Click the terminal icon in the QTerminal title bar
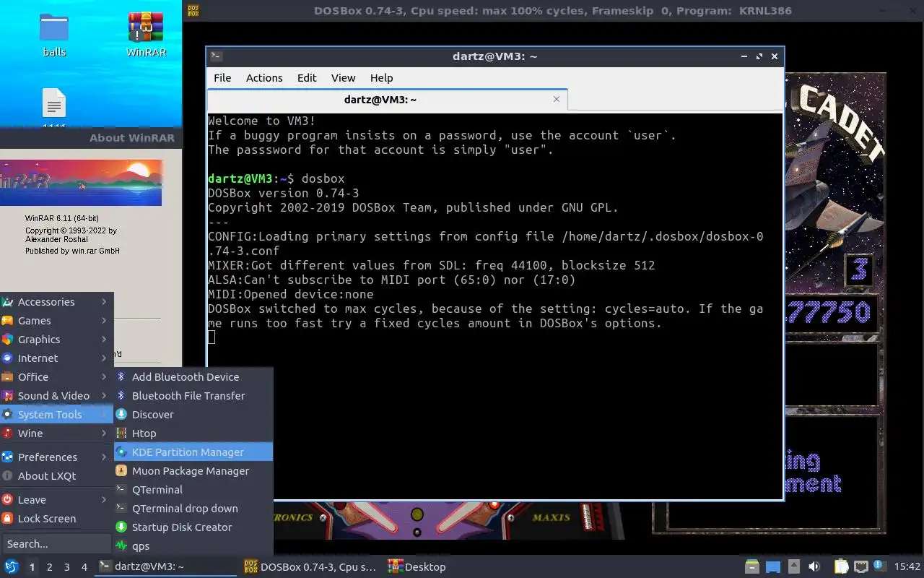 point(216,56)
